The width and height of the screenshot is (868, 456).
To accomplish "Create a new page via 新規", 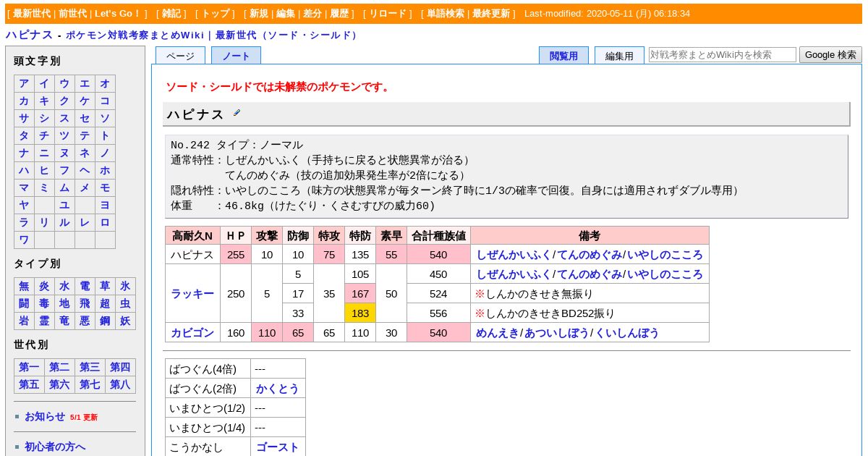I will (x=259, y=14).
